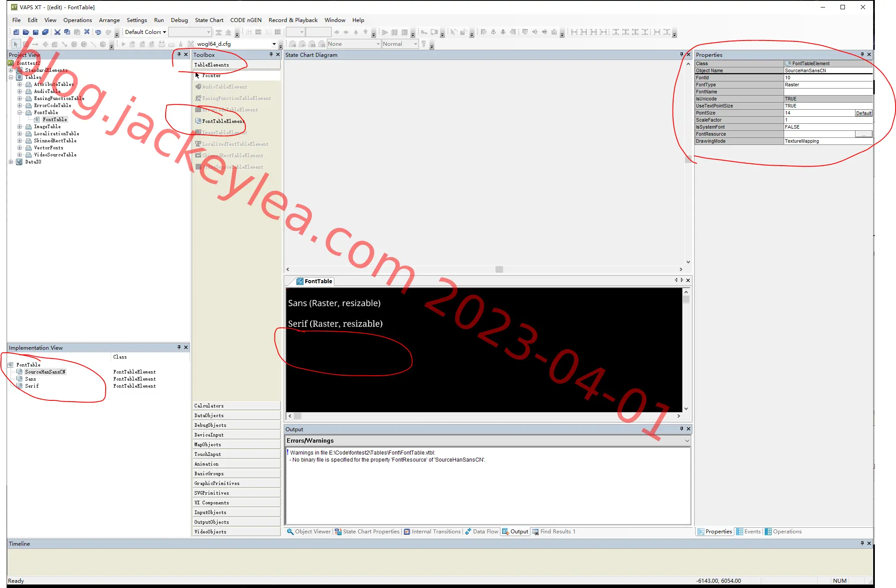Click the Open folder toolbar icon

tap(26, 32)
